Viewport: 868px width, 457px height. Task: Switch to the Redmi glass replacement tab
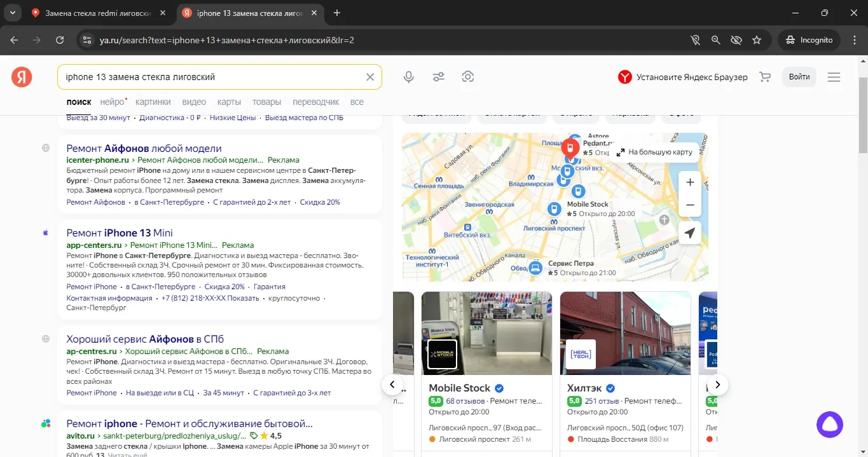coord(99,13)
